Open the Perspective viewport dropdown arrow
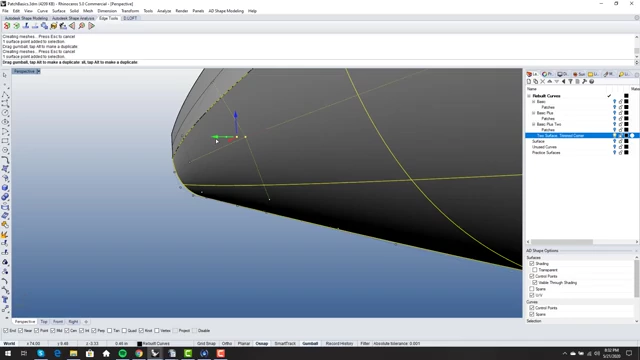Screen dimensions: 640x360 (38, 71)
